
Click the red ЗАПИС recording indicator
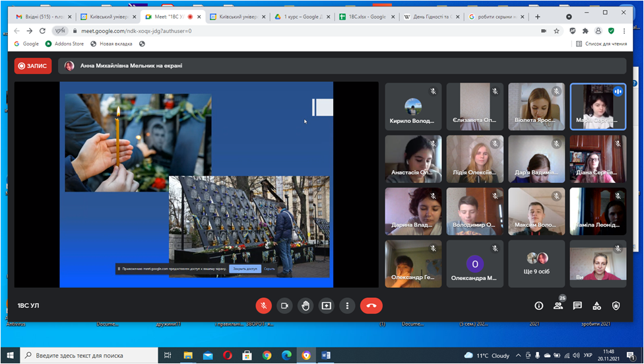pyautogui.click(x=33, y=66)
